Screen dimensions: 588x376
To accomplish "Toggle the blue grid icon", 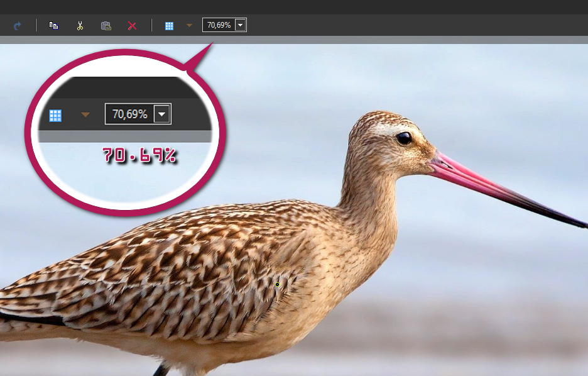I will point(169,26).
